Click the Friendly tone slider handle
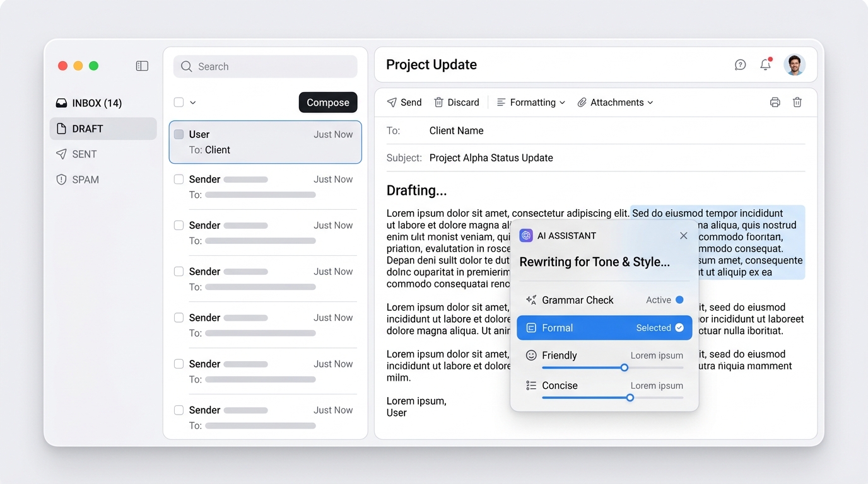This screenshot has width=868, height=484. tap(625, 367)
